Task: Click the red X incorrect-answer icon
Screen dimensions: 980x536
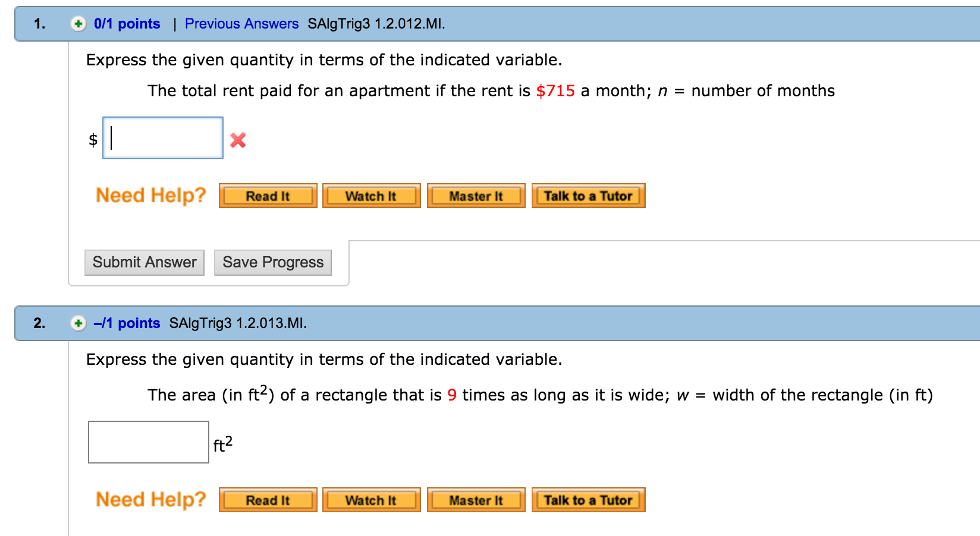Action: coord(237,141)
